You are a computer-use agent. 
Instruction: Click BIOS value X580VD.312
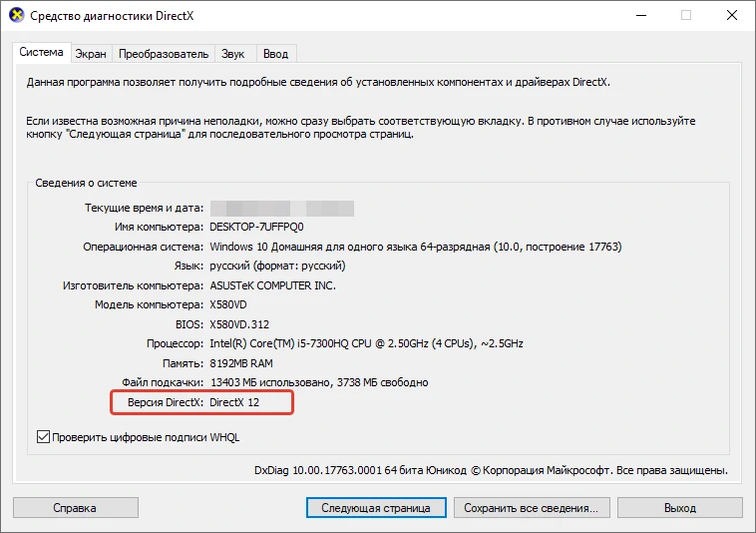coord(239,324)
